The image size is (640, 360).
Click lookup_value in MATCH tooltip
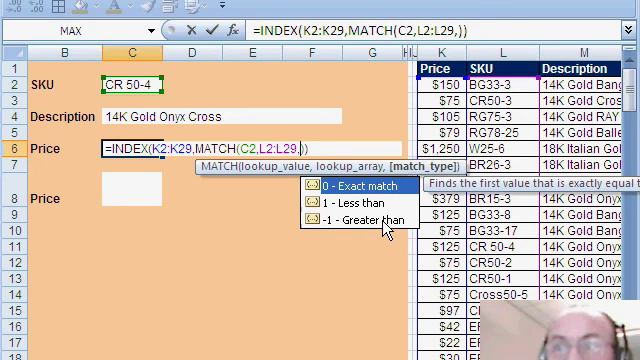point(276,167)
